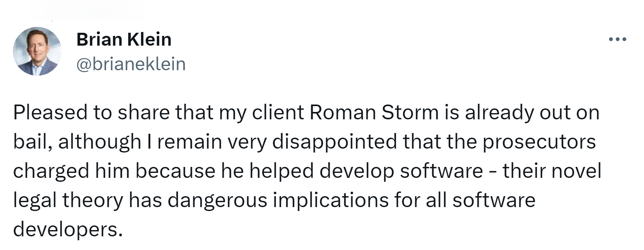Image resolution: width=644 pixels, height=250 pixels.
Task: Visit the @brianeklein handle link
Action: [x=131, y=64]
